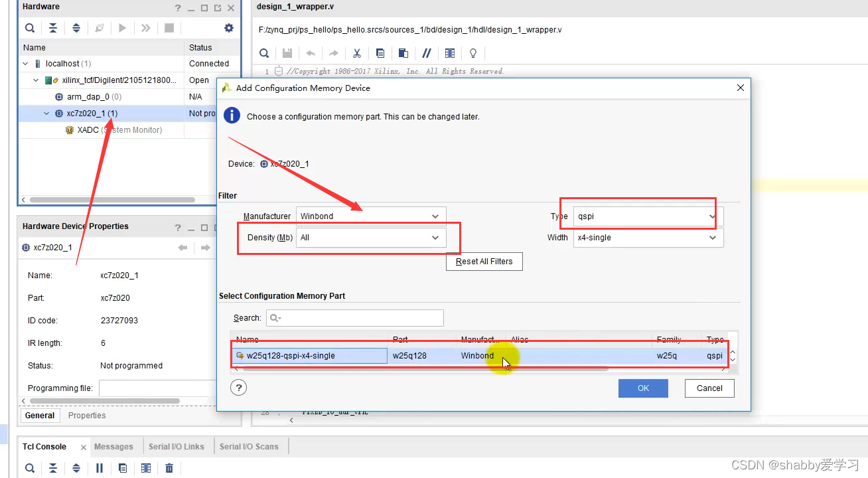868x478 pixels.
Task: Click the cut scissors icon in editor
Action: coord(357,53)
